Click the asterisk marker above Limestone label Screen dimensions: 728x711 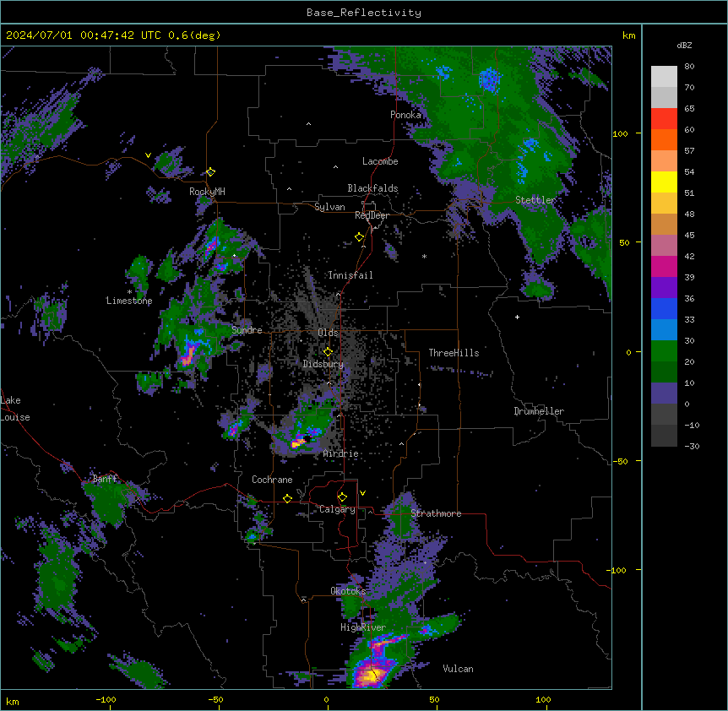[x=129, y=292]
